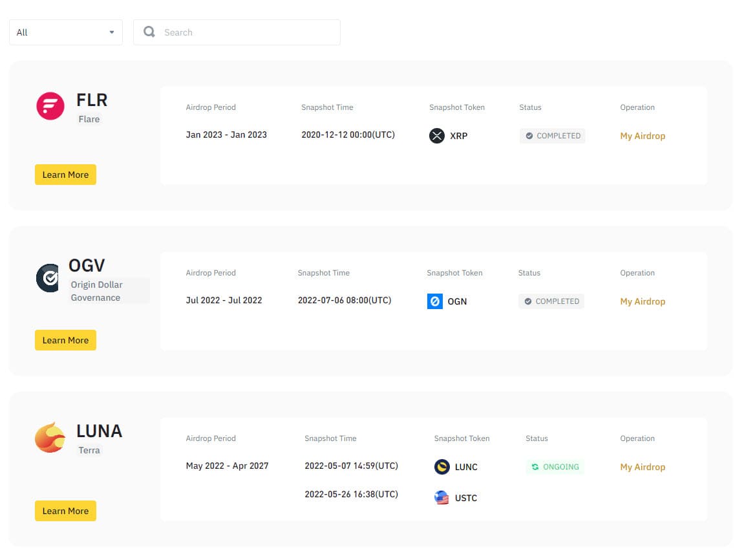Click 'Origin Dollar Governance' subtitle
The width and height of the screenshot is (744, 560).
(97, 292)
